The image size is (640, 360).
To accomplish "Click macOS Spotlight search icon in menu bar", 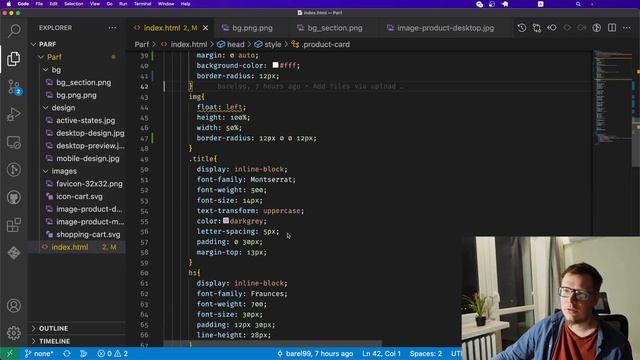I will (578, 4).
